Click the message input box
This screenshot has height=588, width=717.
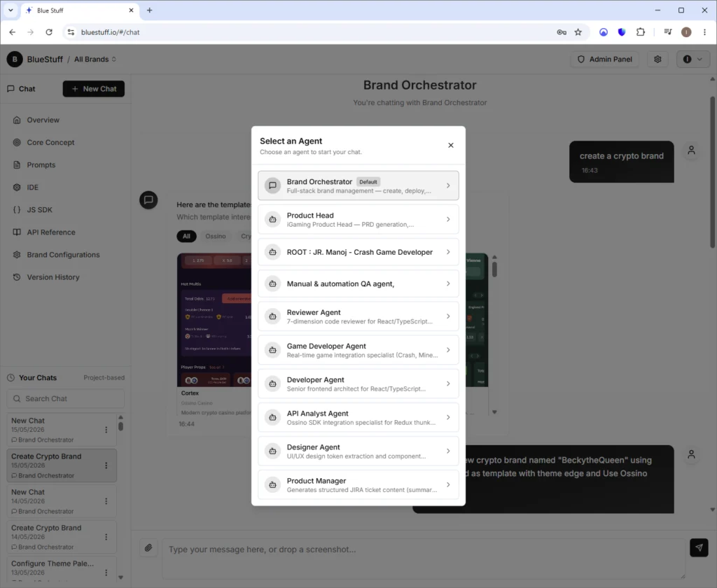click(424, 559)
